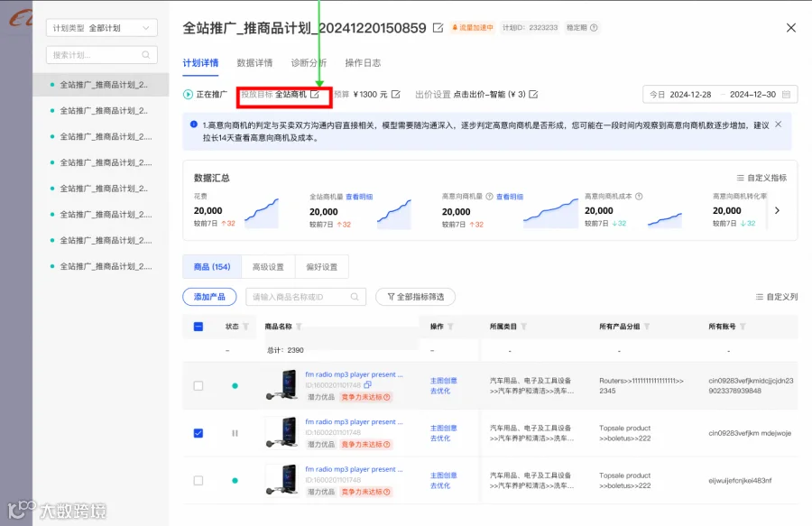Open the 状态 column filter
This screenshot has height=526, width=812.
tap(246, 327)
